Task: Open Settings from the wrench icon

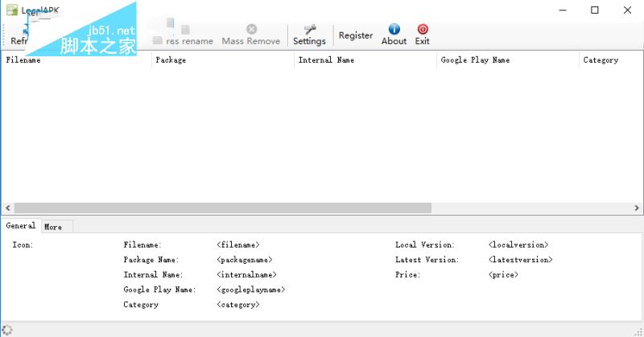Action: 310,29
